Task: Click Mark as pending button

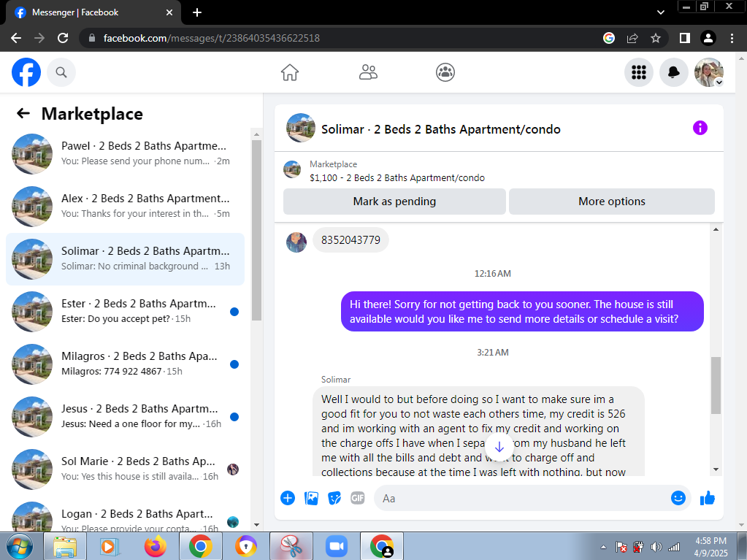Action: pos(394,202)
